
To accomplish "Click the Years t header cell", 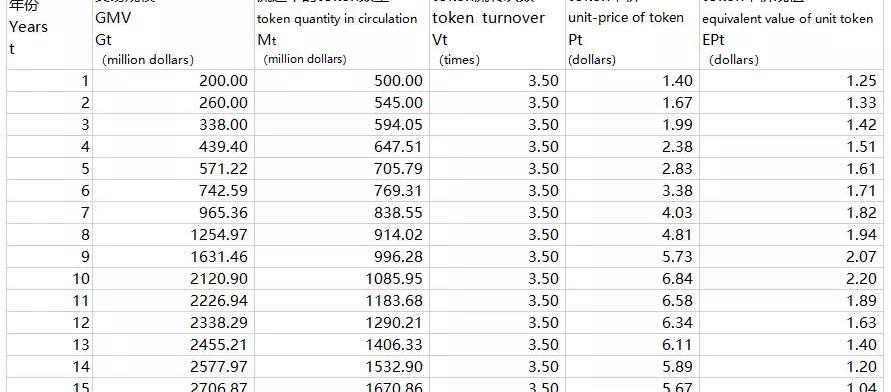I will [49, 35].
